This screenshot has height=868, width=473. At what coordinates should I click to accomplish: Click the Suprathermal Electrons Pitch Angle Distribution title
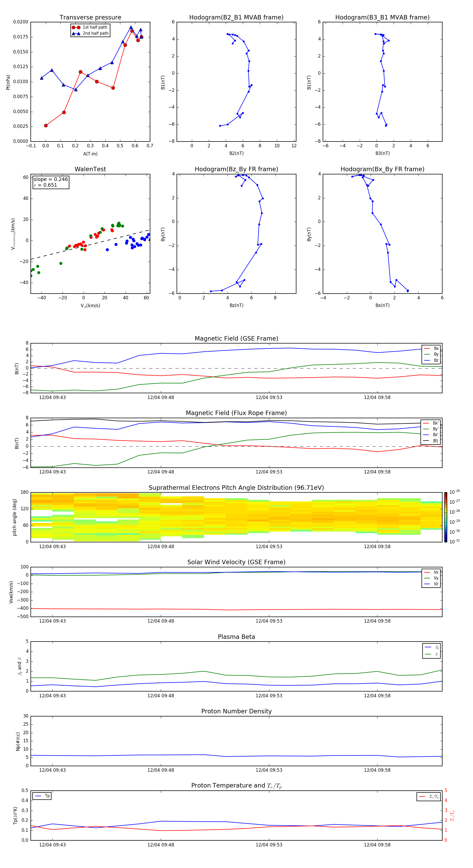coord(236,488)
